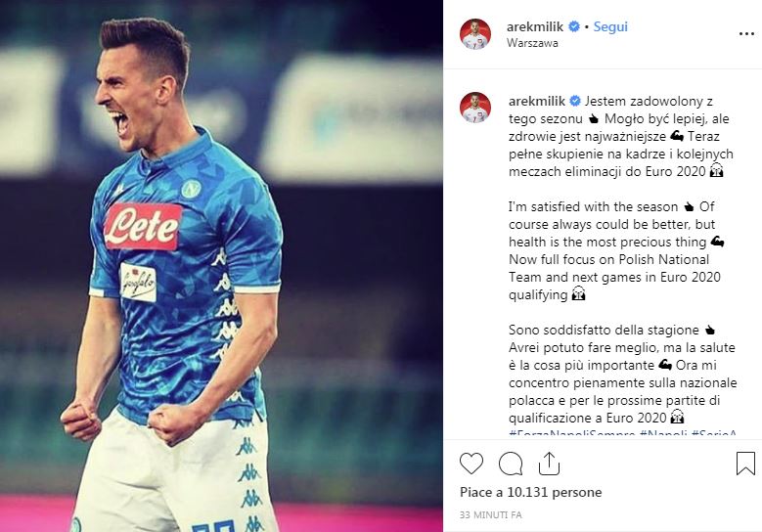Open the three-dot options menu
This screenshot has height=532, width=762.
[x=746, y=34]
